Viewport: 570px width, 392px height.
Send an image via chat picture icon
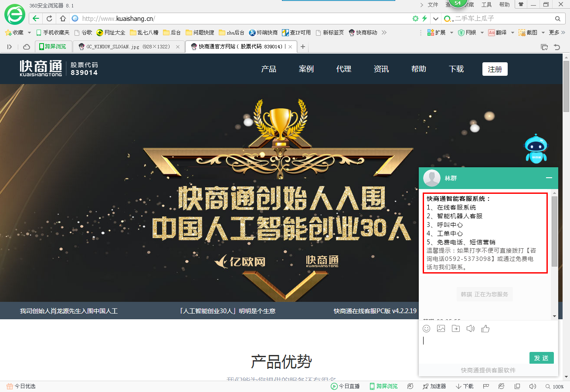click(441, 328)
